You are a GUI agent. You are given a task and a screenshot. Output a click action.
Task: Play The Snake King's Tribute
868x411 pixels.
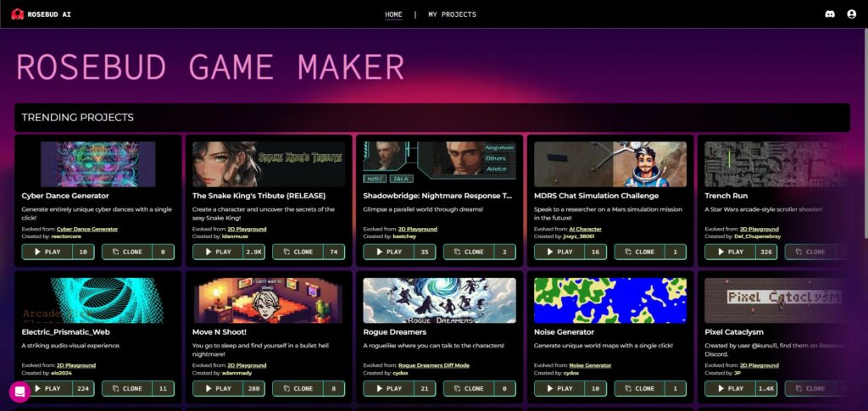[x=218, y=252]
